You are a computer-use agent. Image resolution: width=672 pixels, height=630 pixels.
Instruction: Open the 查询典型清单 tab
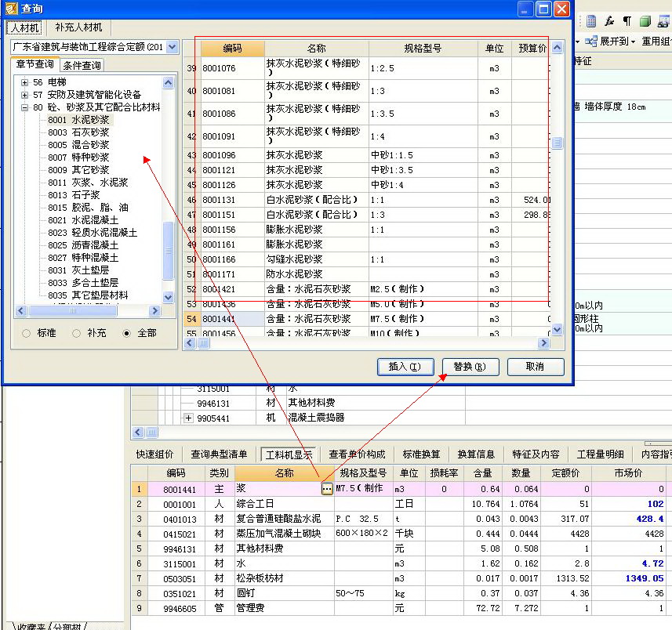coord(219,454)
